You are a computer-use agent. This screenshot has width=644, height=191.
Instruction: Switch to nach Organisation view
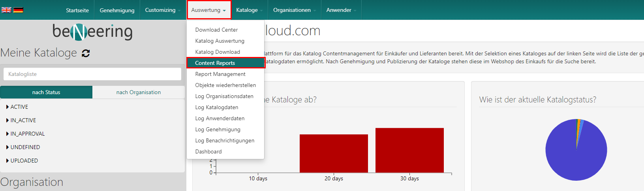point(138,92)
